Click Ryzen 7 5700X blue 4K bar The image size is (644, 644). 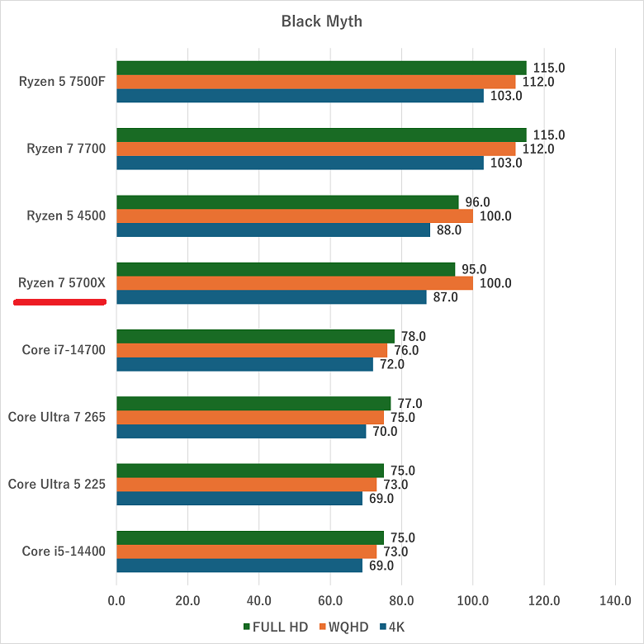pos(272,297)
